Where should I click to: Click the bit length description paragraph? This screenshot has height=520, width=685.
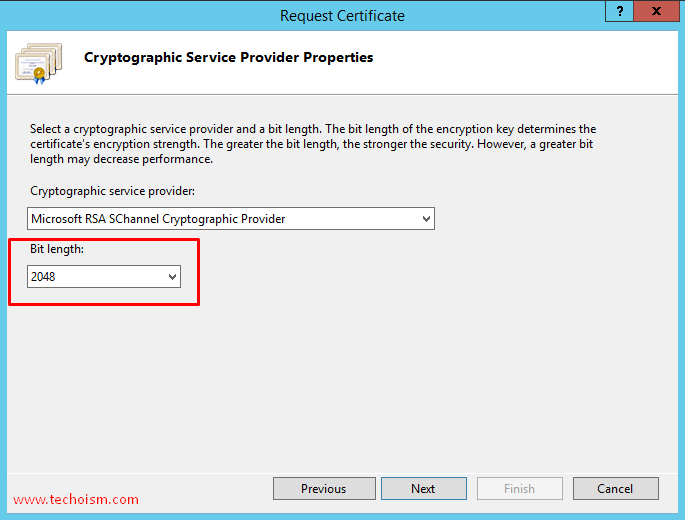pos(313,144)
